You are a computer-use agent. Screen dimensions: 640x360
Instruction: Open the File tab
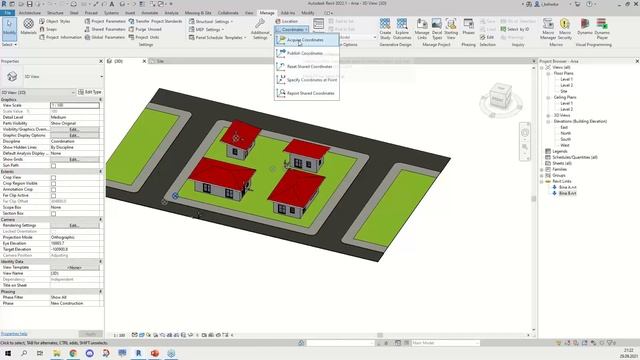[x=7, y=13]
